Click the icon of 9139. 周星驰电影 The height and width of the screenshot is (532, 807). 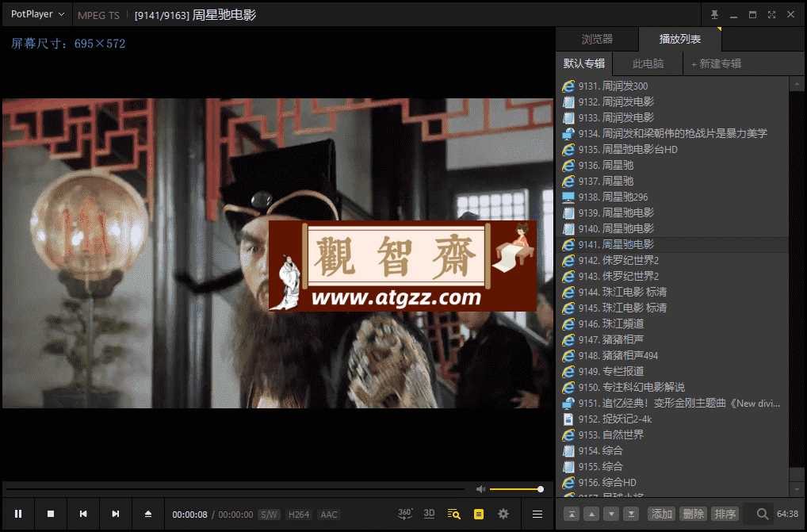pos(568,213)
